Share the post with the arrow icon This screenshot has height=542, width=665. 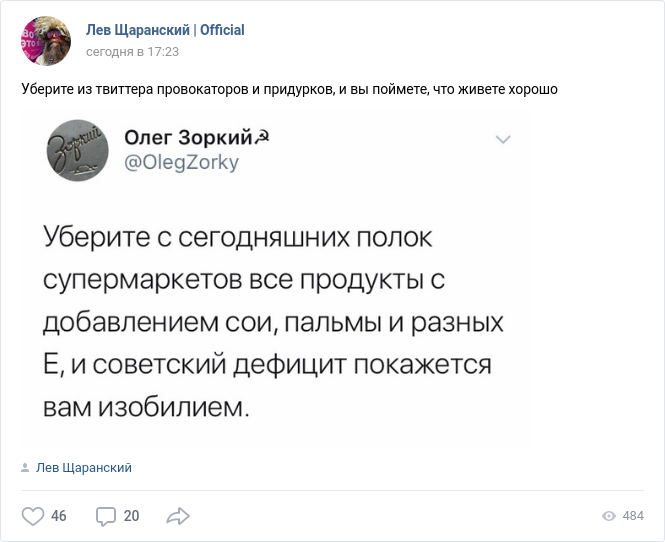(178, 516)
